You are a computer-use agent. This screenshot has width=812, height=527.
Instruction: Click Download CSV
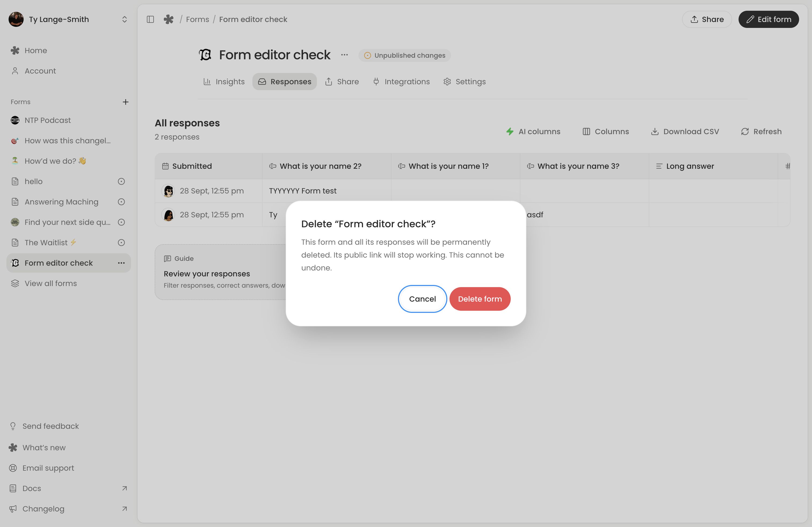click(x=685, y=131)
